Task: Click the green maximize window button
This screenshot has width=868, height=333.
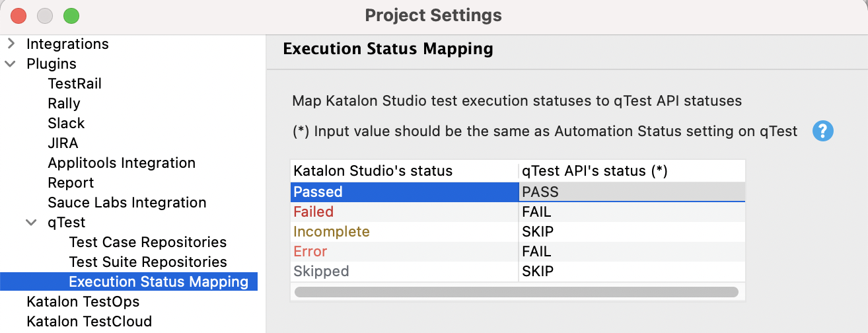Action: point(71,15)
